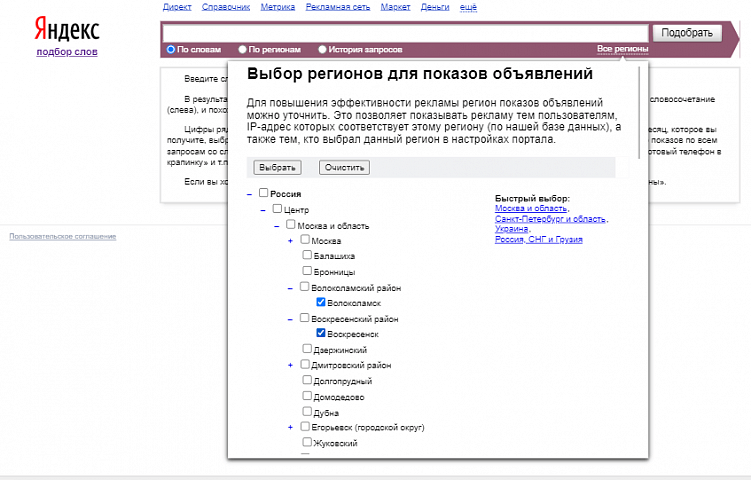Click the Подобрать button
The height and width of the screenshot is (480, 751).
coord(687,33)
